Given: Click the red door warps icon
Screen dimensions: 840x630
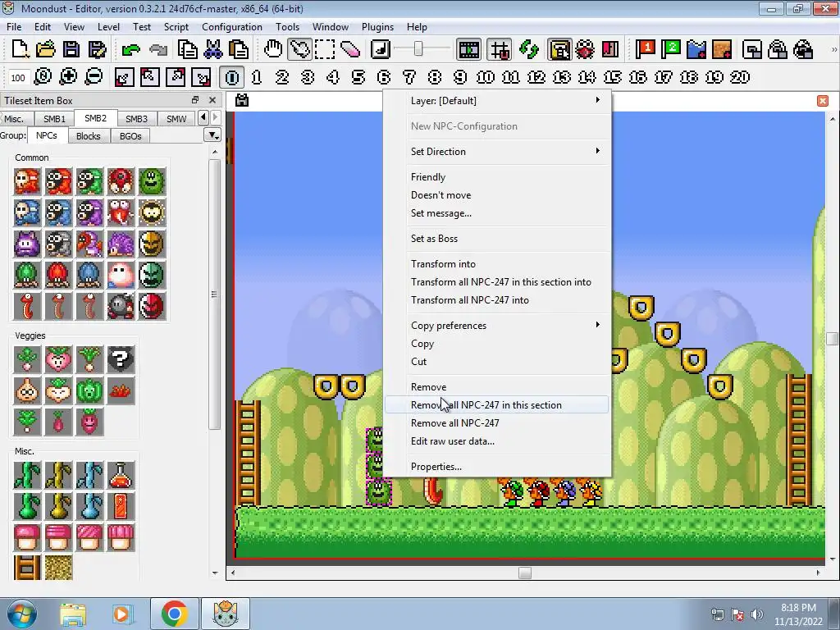Looking at the screenshot, I should pos(610,50).
